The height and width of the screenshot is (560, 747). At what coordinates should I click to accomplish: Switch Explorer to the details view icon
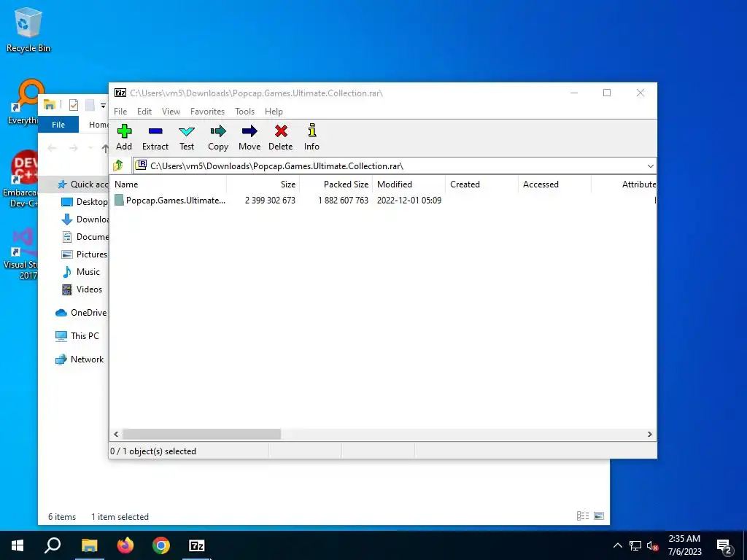pyautogui.click(x=583, y=516)
